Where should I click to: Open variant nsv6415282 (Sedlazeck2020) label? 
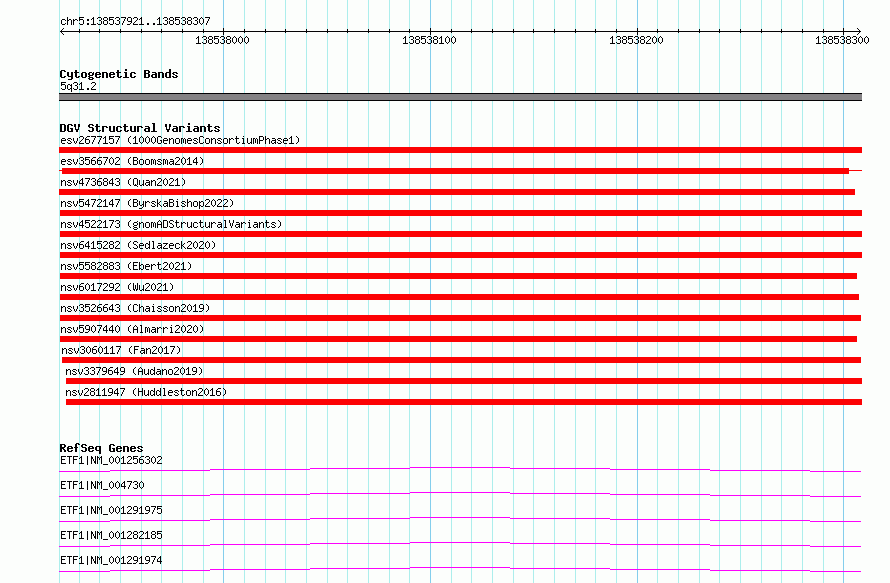coord(138,245)
